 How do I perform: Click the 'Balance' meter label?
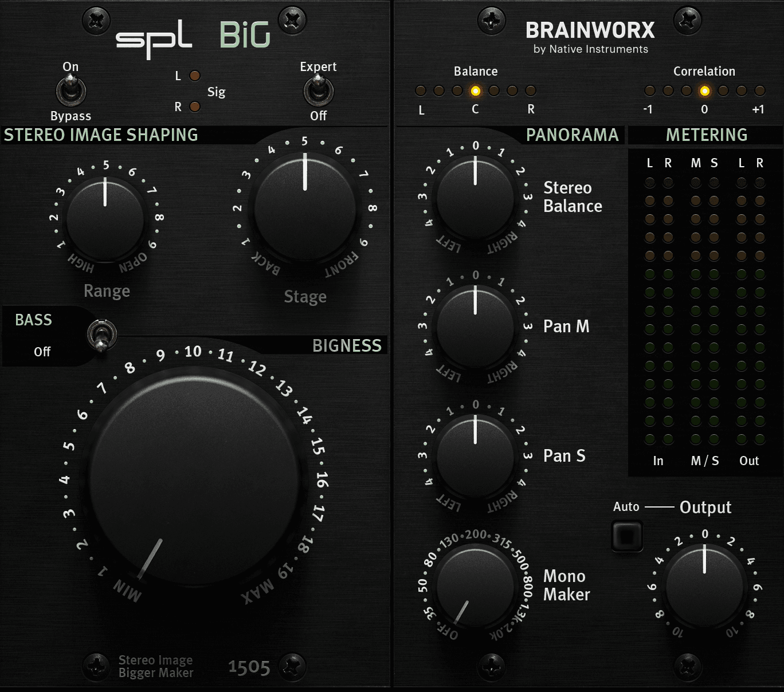coord(476,71)
